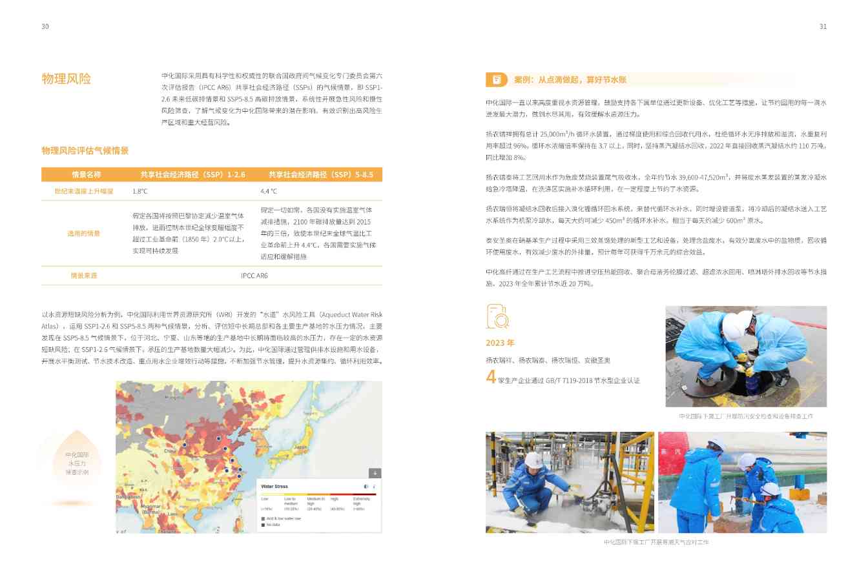Click the paragraph starting 扬农瑞恒将凝结水回收
The height and width of the screenshot is (588, 868).
(x=656, y=214)
